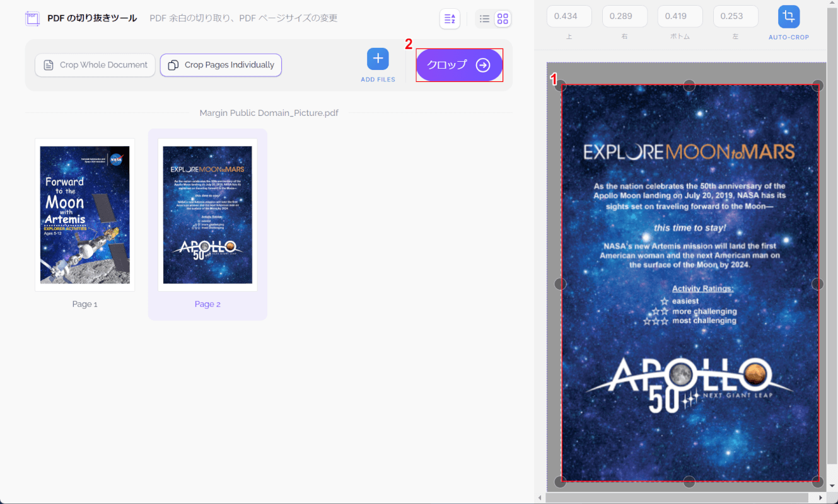This screenshot has height=504, width=838.
Task: Select Crop Whole Document mode
Action: 95,65
